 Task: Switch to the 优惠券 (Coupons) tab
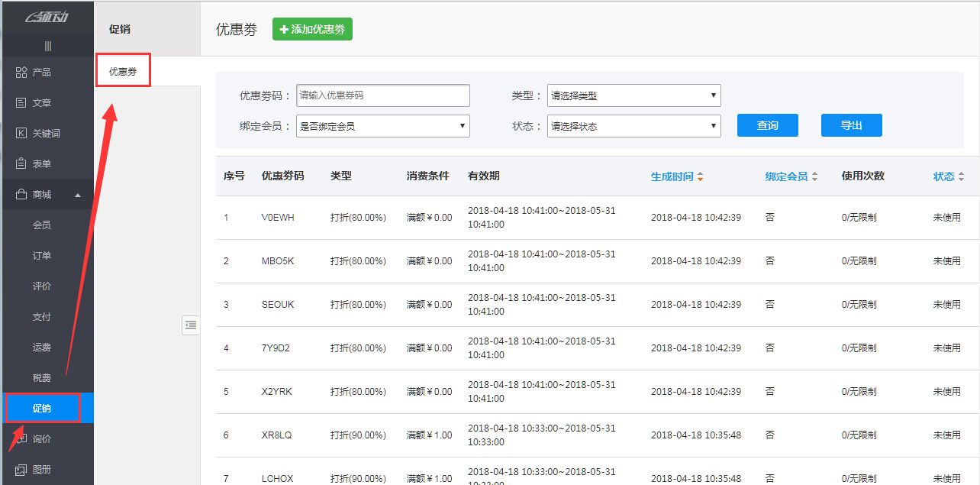pyautogui.click(x=123, y=70)
